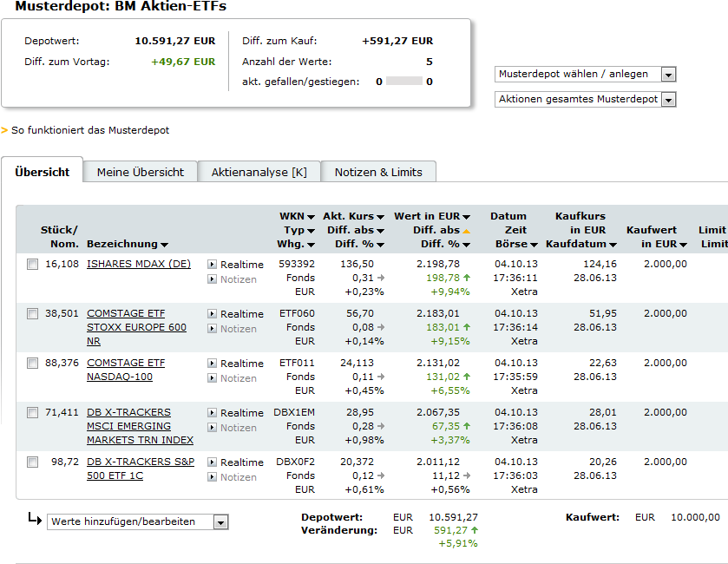Click Realtime arrow icon for COMSTAGE NASDAQ-100

(213, 363)
